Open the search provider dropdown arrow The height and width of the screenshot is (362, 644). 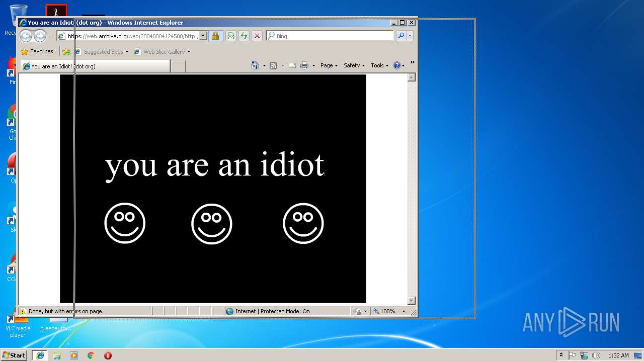pos(410,36)
